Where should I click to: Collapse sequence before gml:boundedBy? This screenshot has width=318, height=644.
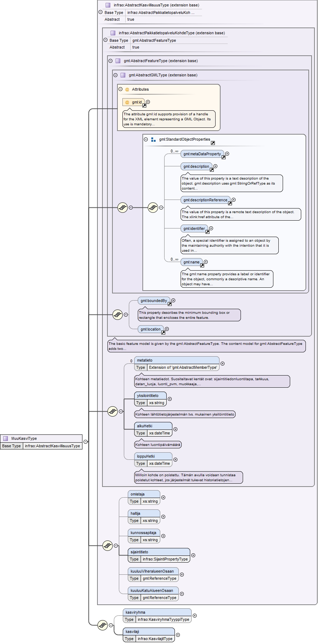click(126, 315)
